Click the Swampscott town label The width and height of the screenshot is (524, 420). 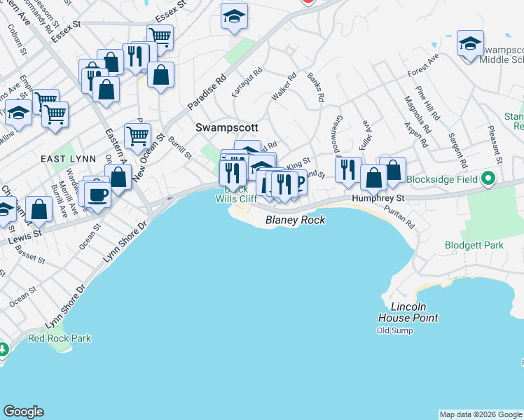[227, 127]
